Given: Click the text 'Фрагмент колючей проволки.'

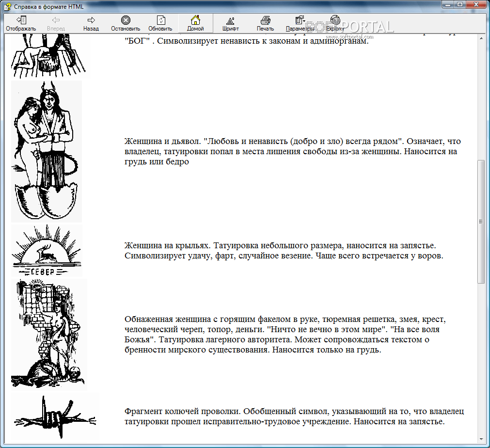Looking at the screenshot, I should click(x=183, y=412).
